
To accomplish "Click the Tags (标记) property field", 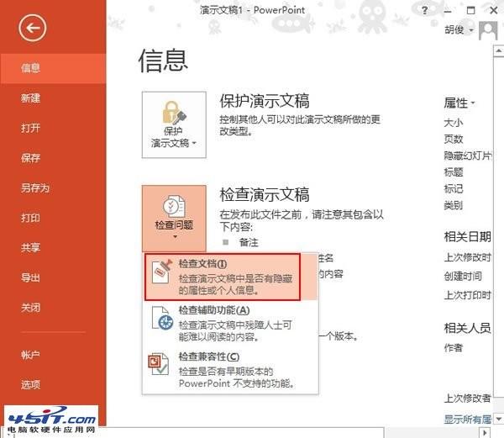I will 454,189.
